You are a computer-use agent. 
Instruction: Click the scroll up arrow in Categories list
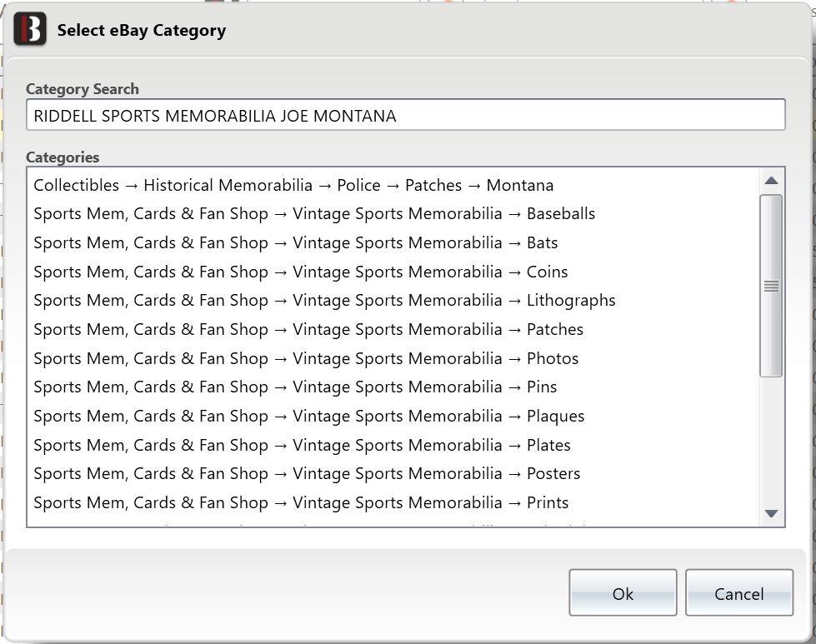pyautogui.click(x=771, y=181)
